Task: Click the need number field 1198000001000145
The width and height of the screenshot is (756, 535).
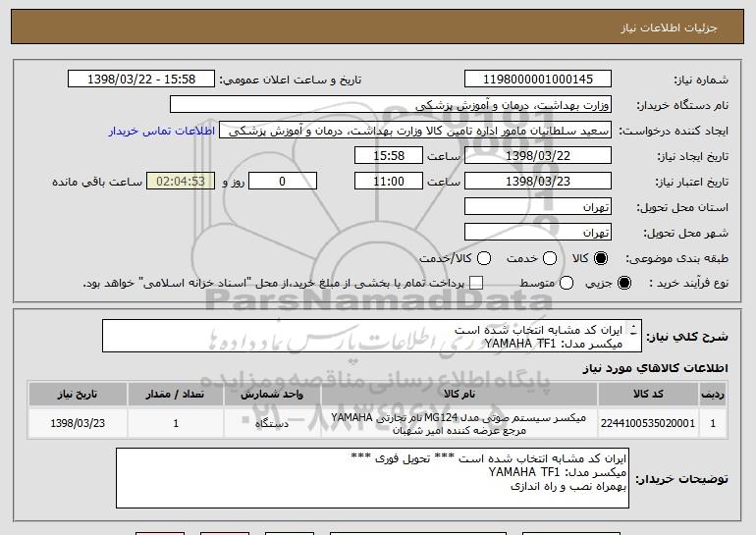Action: tap(538, 80)
